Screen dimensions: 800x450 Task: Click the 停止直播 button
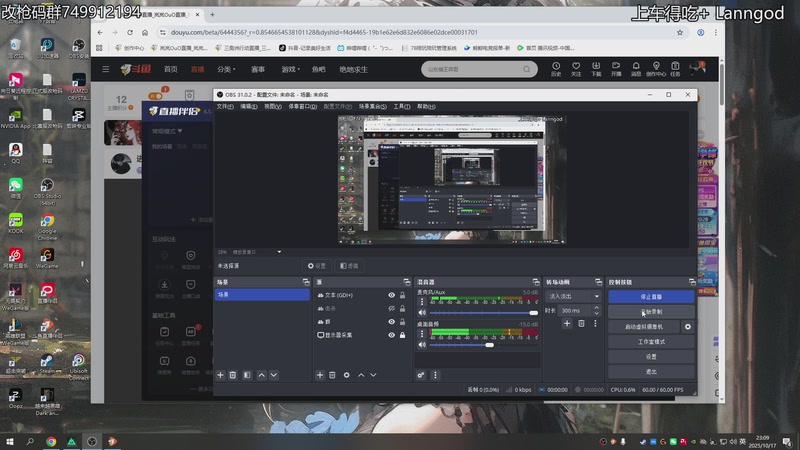[651, 296]
